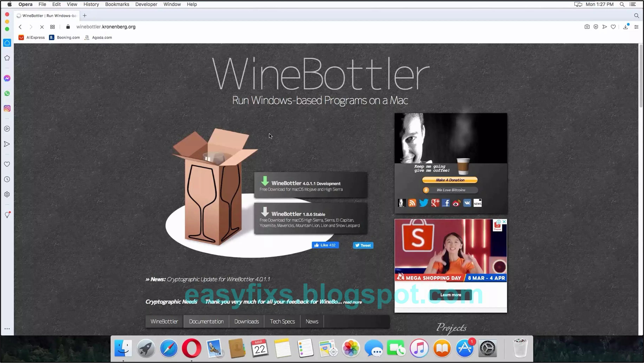Download WineBottler 1.8.6 Stable
Image resolution: width=644 pixels, height=363 pixels.
pyautogui.click(x=311, y=218)
